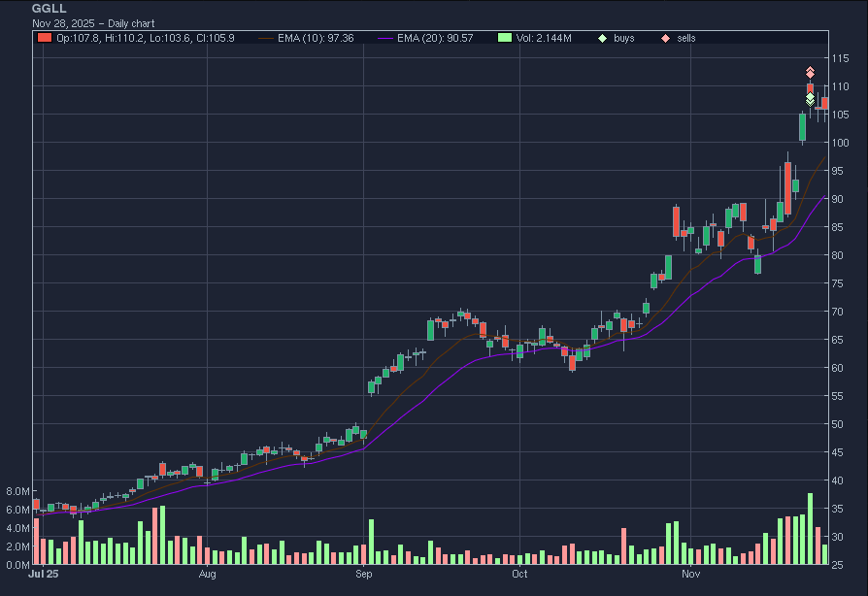Click the red candlestick legend swatch
868x596 pixels.
[45, 38]
